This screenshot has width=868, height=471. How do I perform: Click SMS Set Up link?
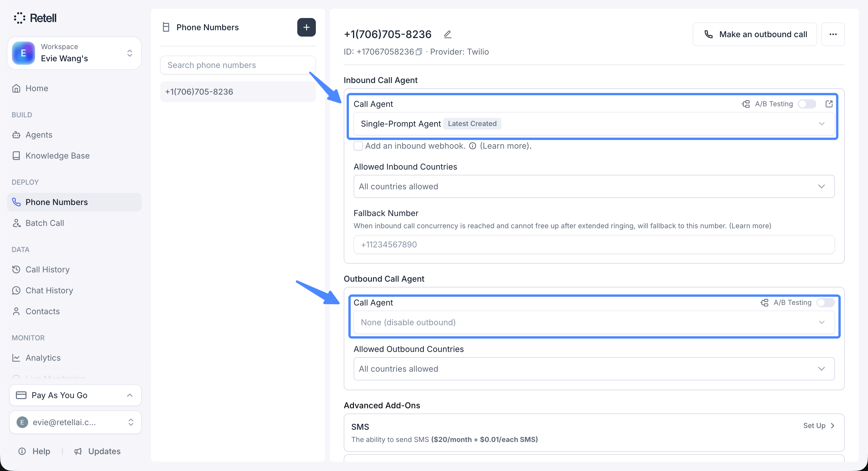tap(819, 425)
